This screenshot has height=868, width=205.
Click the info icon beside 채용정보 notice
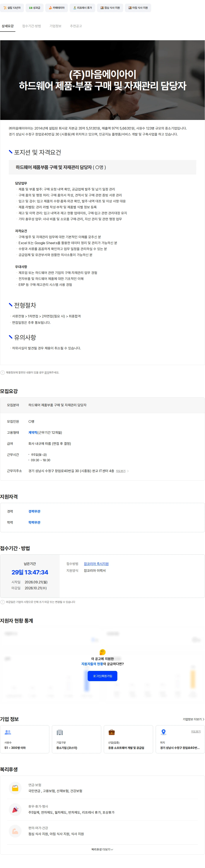click(x=3, y=372)
